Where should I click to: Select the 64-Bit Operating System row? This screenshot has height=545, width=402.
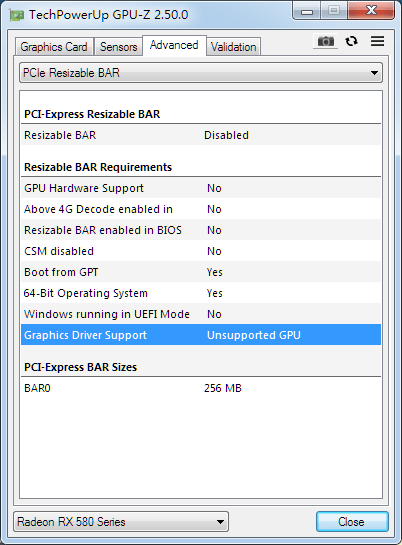pyautogui.click(x=201, y=293)
